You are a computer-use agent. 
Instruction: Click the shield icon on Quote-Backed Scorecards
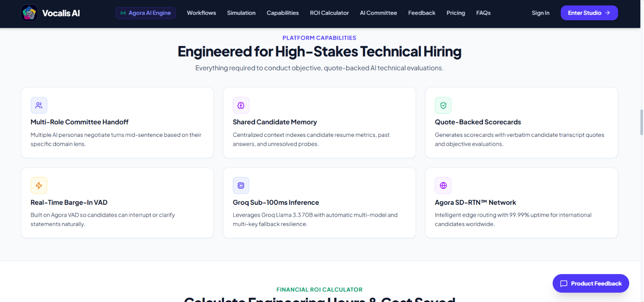coord(443,105)
